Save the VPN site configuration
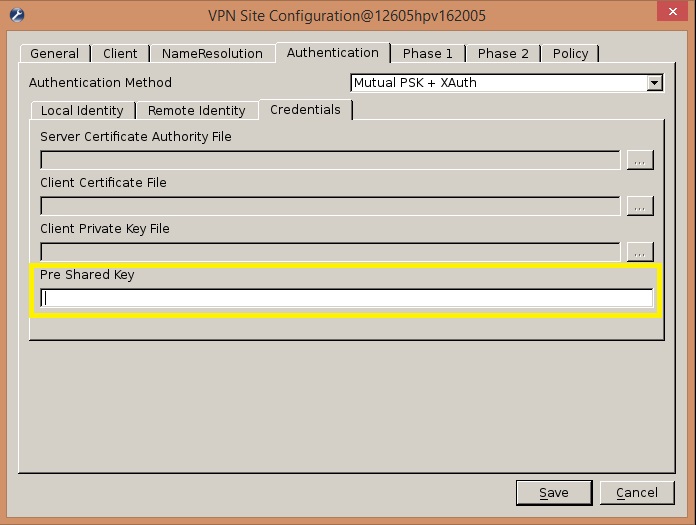This screenshot has width=696, height=525. point(553,492)
